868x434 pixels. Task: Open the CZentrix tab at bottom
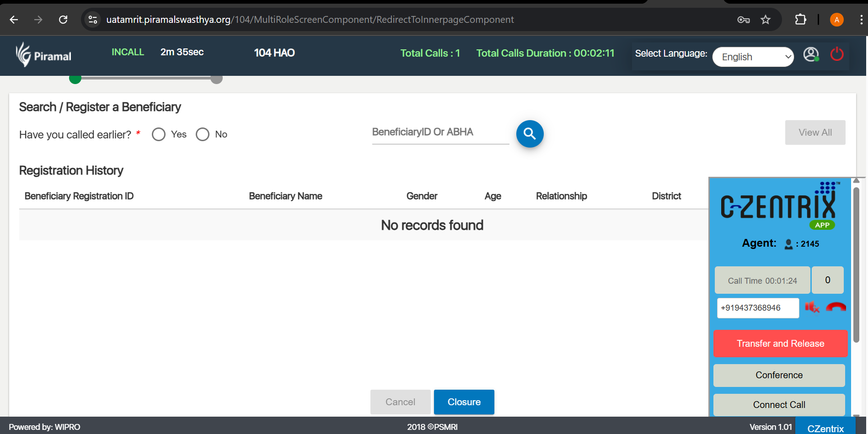825,428
